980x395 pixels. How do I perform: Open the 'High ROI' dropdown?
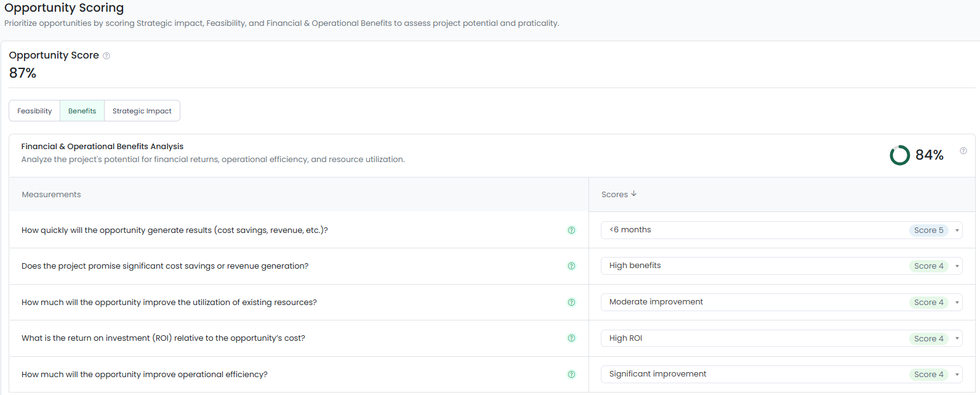point(957,338)
